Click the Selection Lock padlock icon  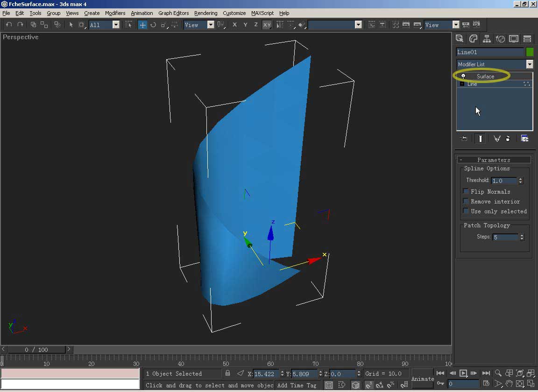tap(227, 373)
